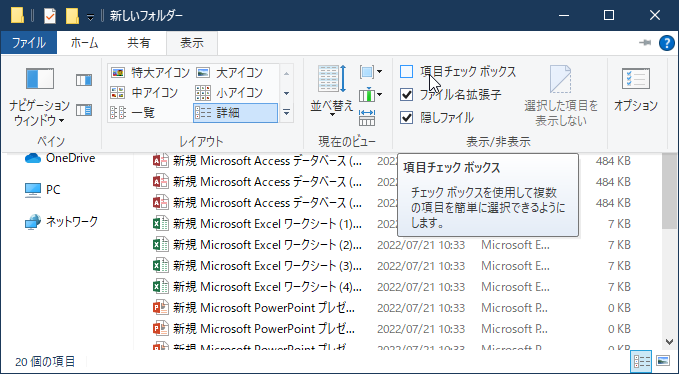The height and width of the screenshot is (374, 679).
Task: Click date cell of Excel ワークシート (4)
Action: [x=421, y=287]
